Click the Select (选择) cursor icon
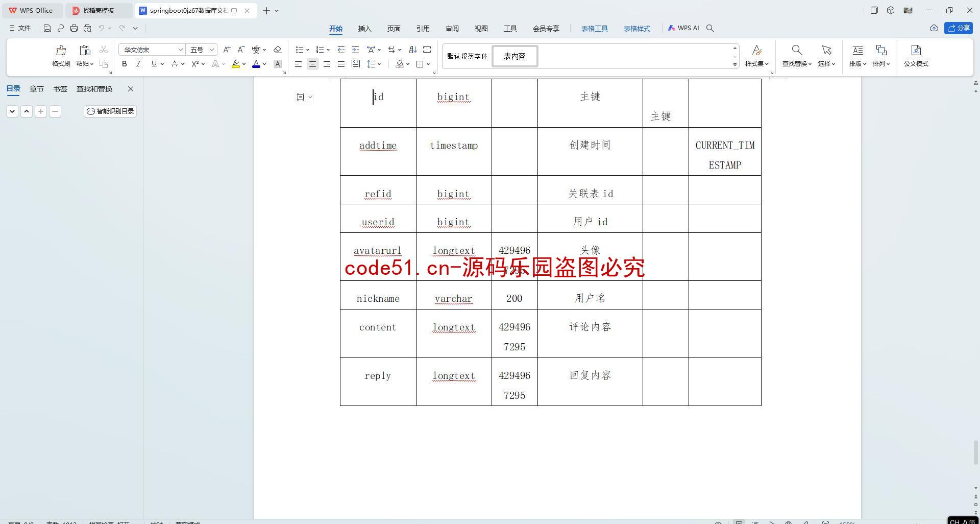This screenshot has width=980, height=524. click(x=826, y=50)
